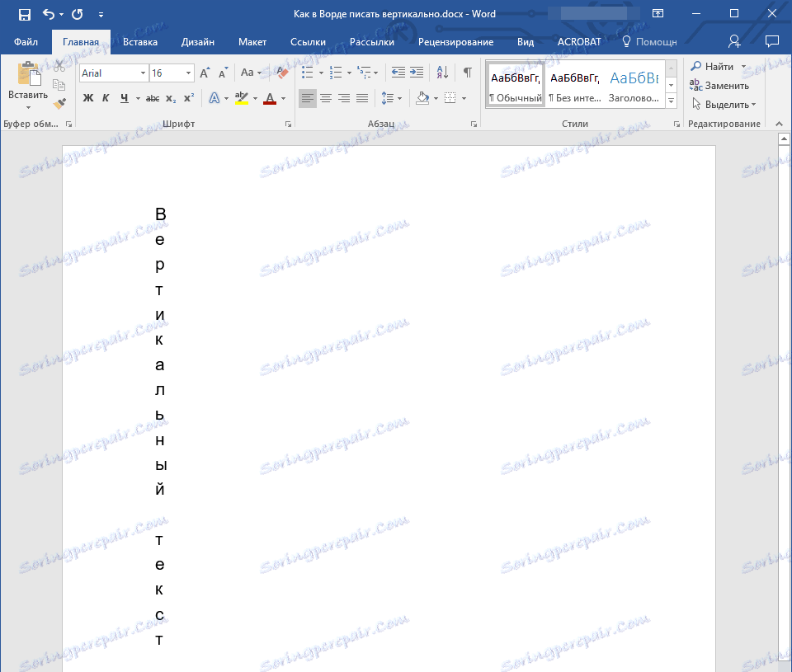Toggle strikethrough (abc) formatting
Screen dimensions: 792x672
[x=153, y=98]
